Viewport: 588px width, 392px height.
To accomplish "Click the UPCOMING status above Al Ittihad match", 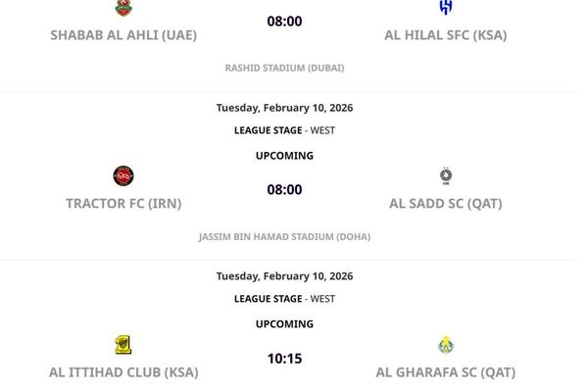I will [x=284, y=324].
